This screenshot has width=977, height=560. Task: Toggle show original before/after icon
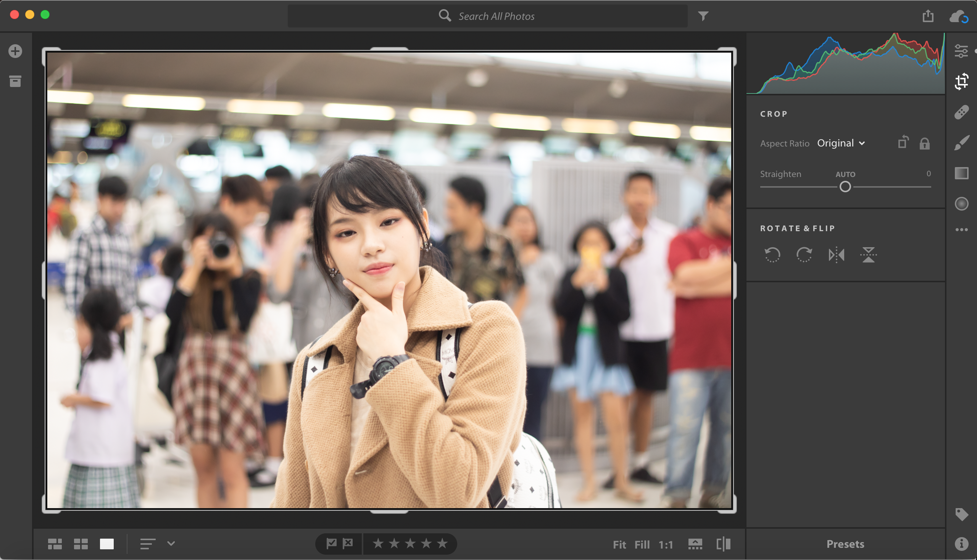pyautogui.click(x=724, y=544)
